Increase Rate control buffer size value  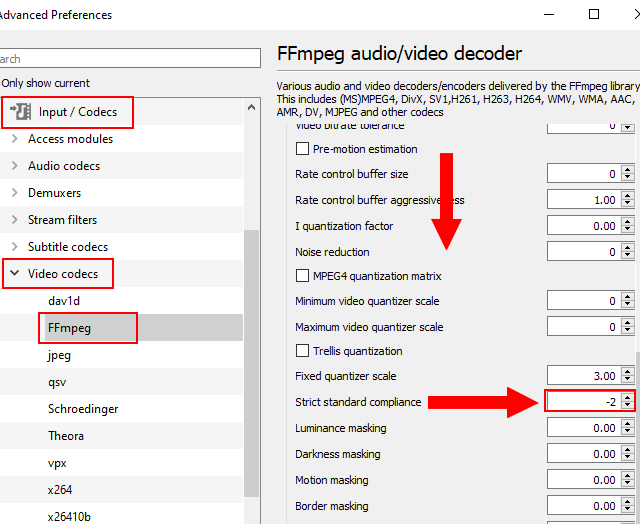pos(628,169)
